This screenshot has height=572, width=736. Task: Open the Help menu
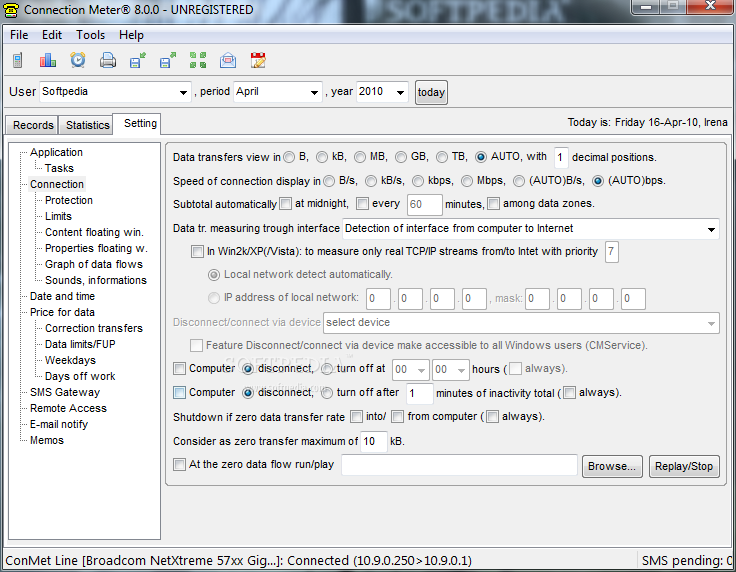(x=131, y=35)
